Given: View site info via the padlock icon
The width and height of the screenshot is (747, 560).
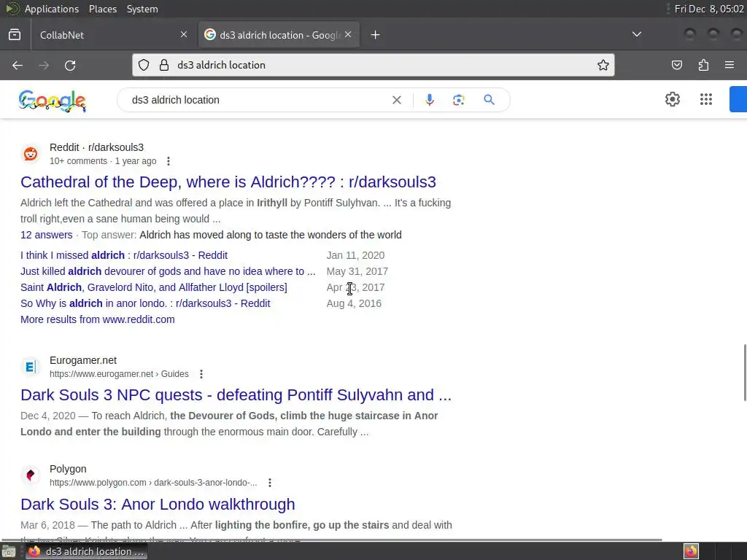Looking at the screenshot, I should 164,65.
